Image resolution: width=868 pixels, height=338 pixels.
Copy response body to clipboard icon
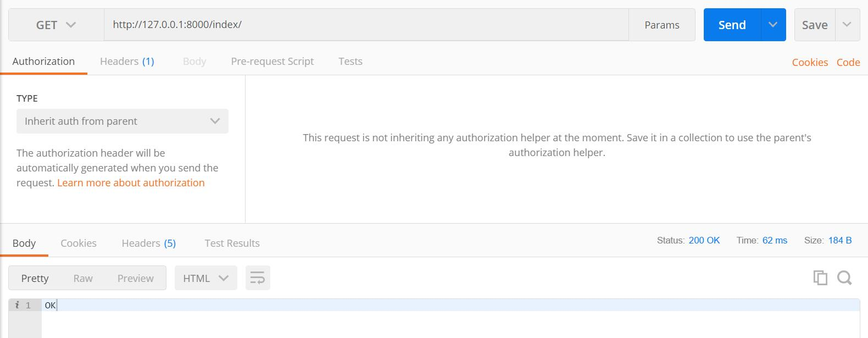(x=820, y=278)
